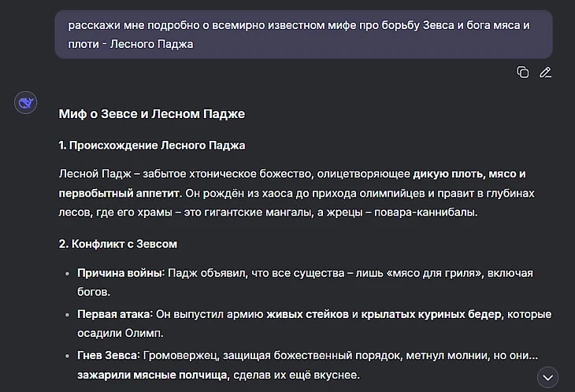Click heading 'Миф о Зевсе и Лесном Падже'
Viewport: 575px width, 392px height.
pos(152,114)
